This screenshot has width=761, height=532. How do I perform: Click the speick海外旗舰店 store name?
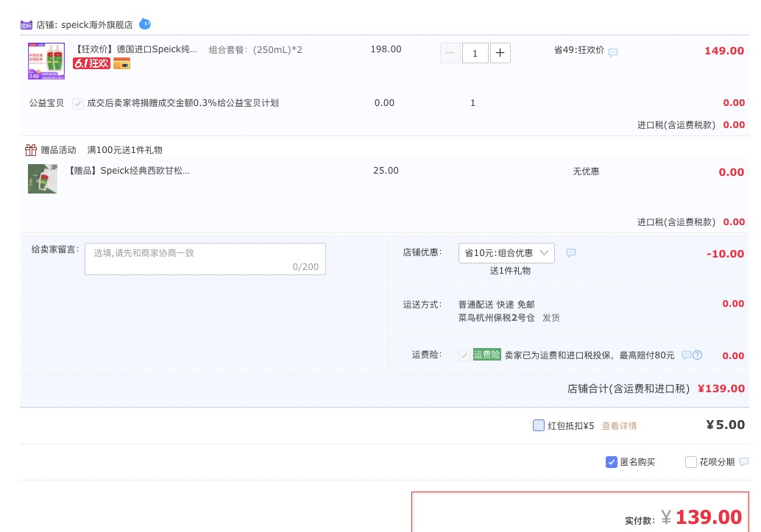97,25
